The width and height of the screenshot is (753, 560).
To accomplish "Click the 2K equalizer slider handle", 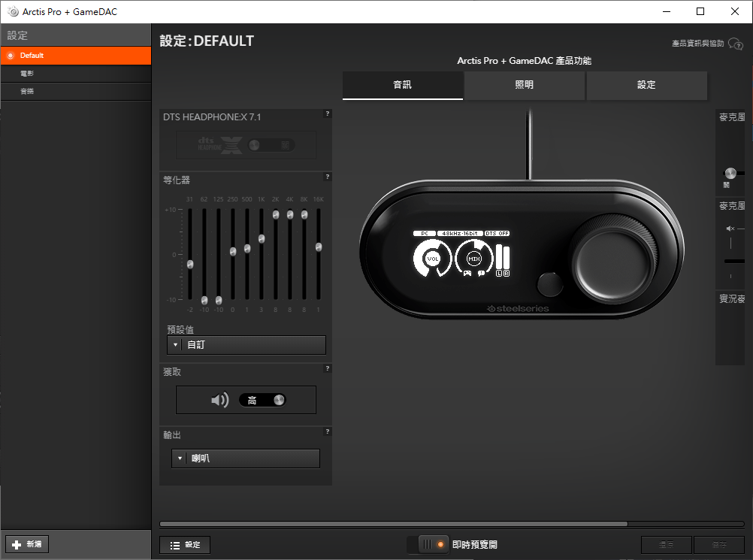I will point(276,215).
